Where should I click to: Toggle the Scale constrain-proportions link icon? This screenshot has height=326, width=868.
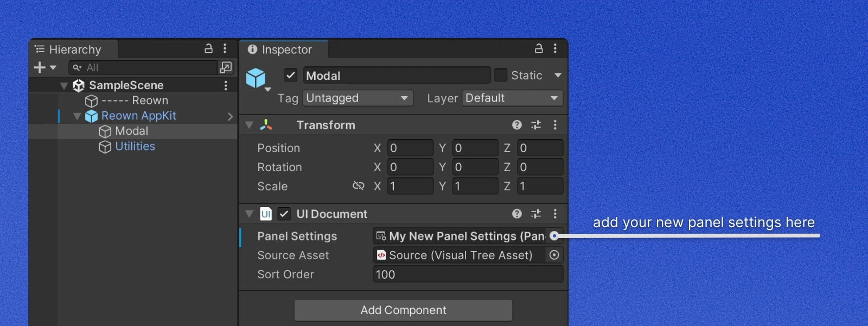[x=359, y=186]
